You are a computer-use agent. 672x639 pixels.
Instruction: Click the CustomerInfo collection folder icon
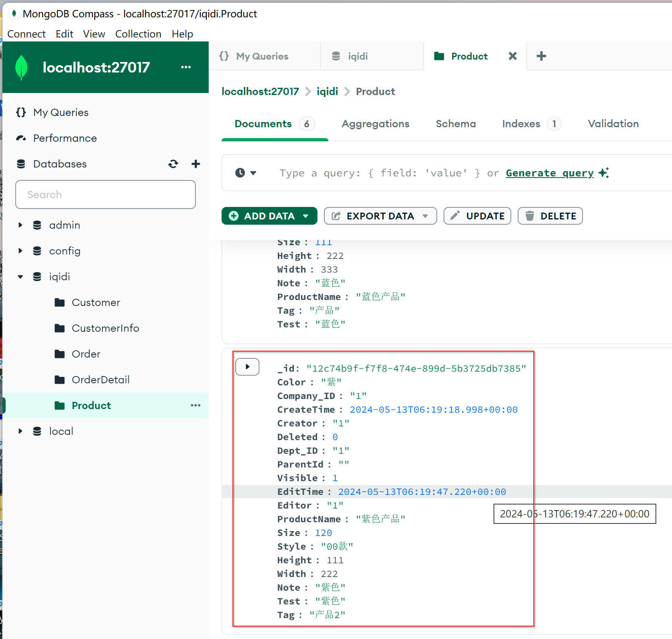coord(60,328)
